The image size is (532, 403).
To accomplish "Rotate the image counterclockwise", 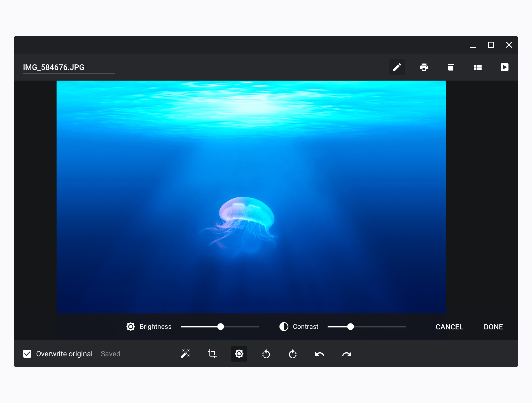I will pos(266,354).
